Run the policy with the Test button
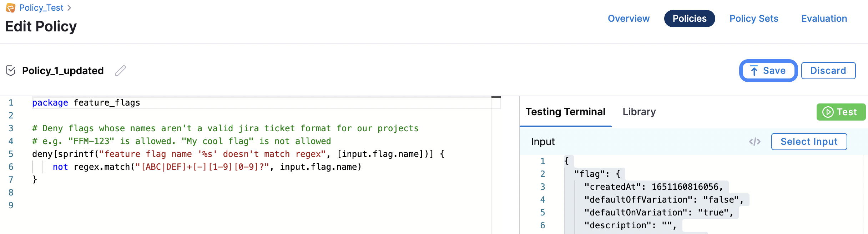868x234 pixels. click(x=841, y=112)
